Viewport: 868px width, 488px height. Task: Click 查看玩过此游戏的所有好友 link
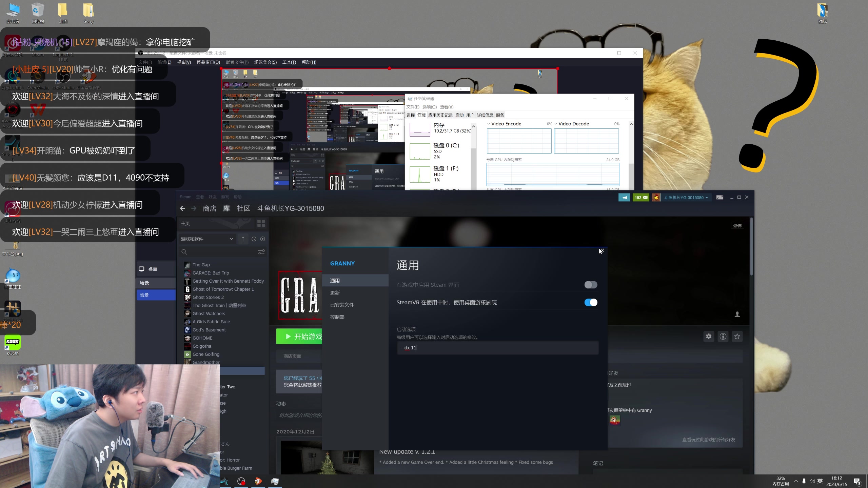tap(708, 440)
